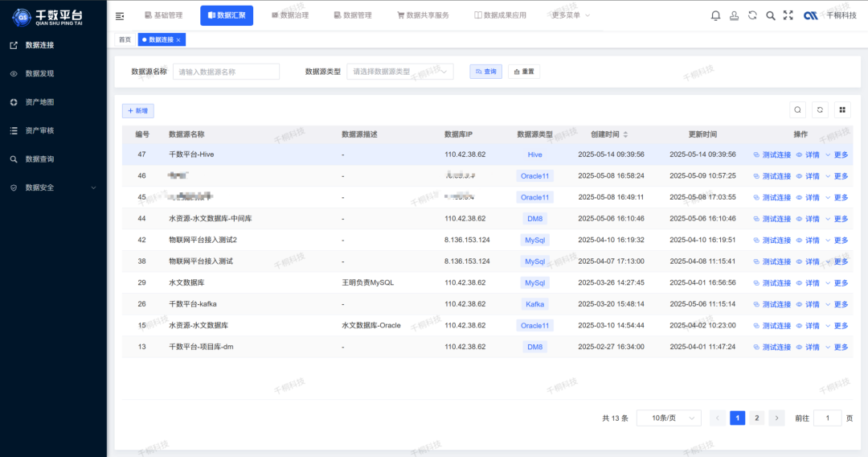View 详情 for 千数平台-项目库-dm
This screenshot has width=868, height=457.
point(808,348)
